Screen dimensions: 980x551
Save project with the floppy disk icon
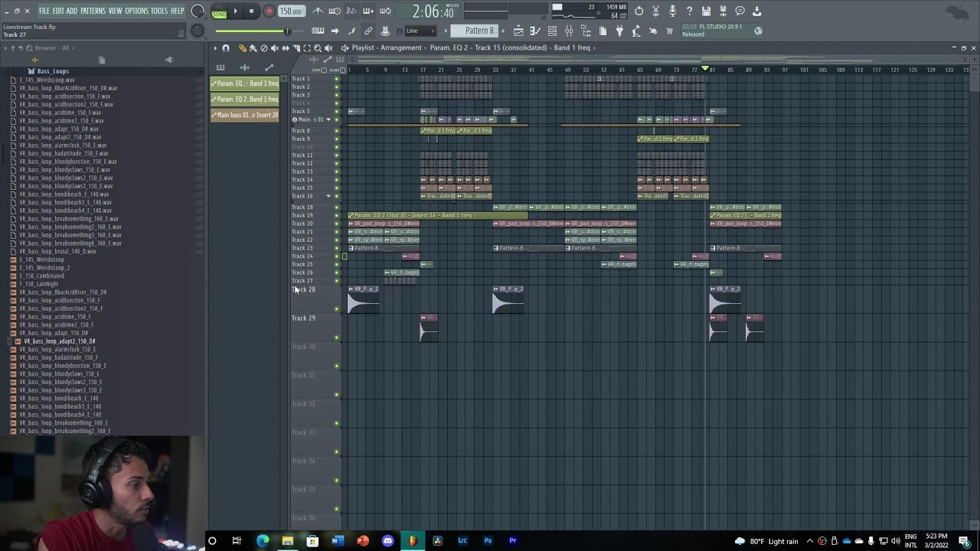[706, 11]
